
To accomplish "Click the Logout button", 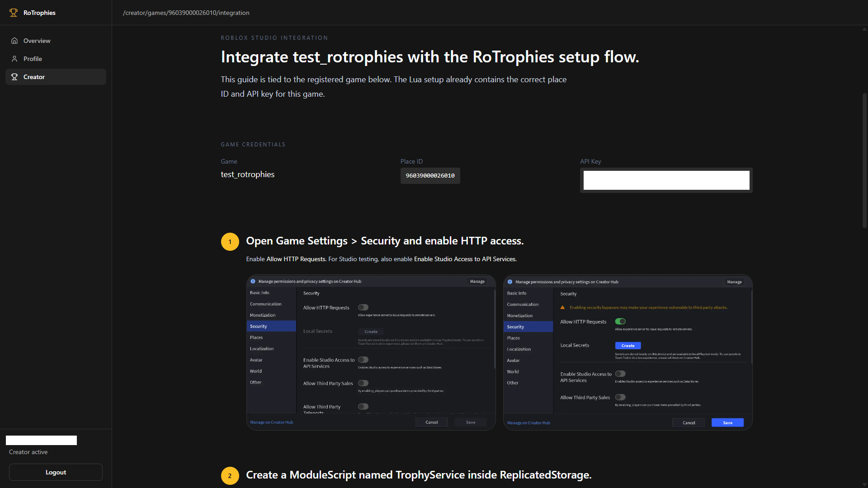I will click(x=56, y=472).
